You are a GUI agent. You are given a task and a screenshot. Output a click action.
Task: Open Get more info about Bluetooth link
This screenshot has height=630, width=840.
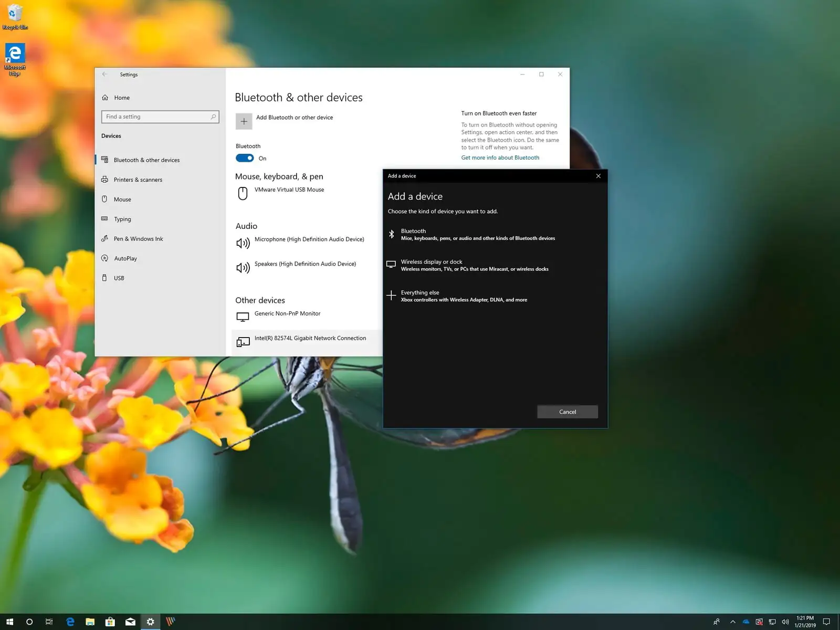[500, 157]
